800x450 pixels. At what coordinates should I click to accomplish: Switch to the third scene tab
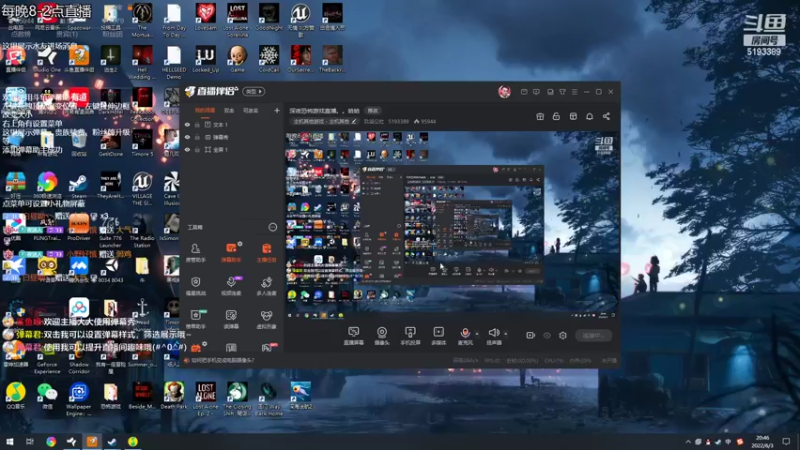coord(251,110)
